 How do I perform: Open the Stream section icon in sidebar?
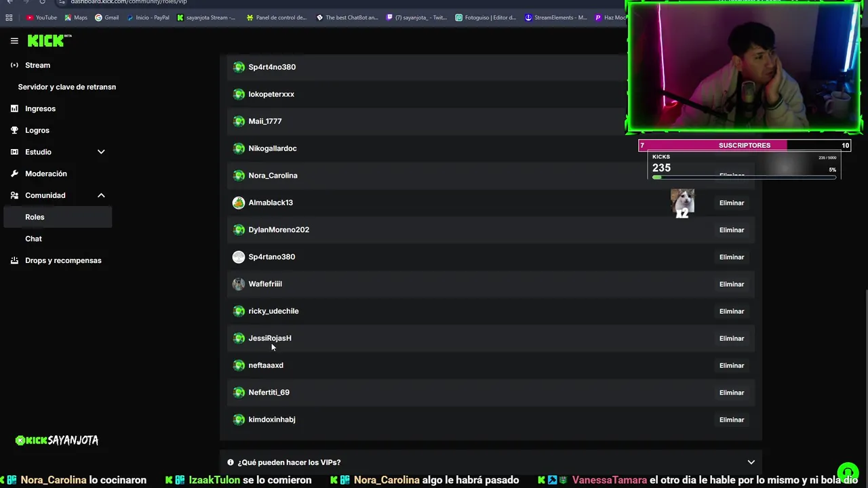pyautogui.click(x=14, y=65)
